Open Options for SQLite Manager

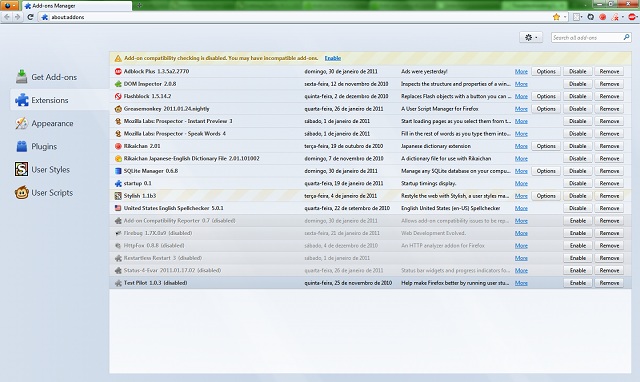546,171
